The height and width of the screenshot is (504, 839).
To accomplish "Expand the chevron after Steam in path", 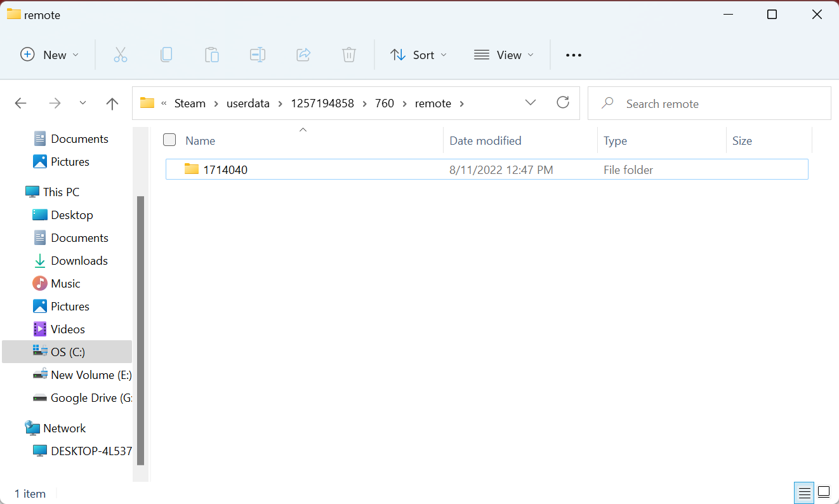I will click(x=216, y=103).
